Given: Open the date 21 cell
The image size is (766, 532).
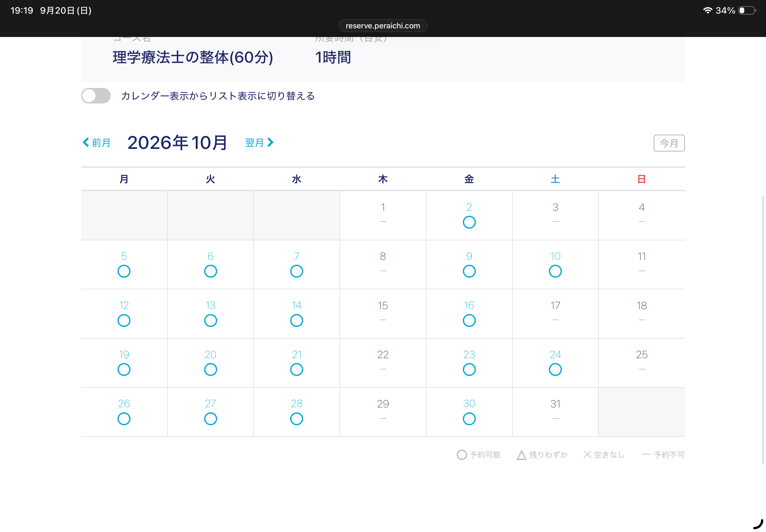Looking at the screenshot, I should [x=296, y=363].
